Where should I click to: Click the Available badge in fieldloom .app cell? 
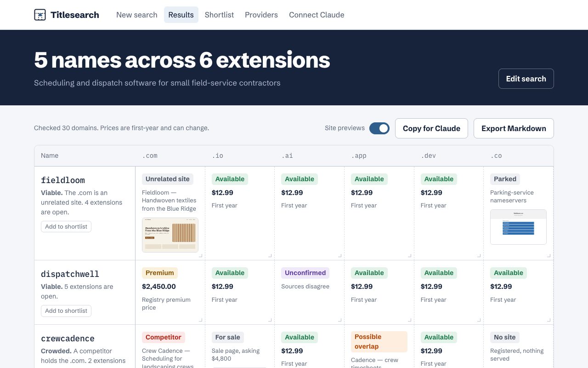click(x=369, y=179)
